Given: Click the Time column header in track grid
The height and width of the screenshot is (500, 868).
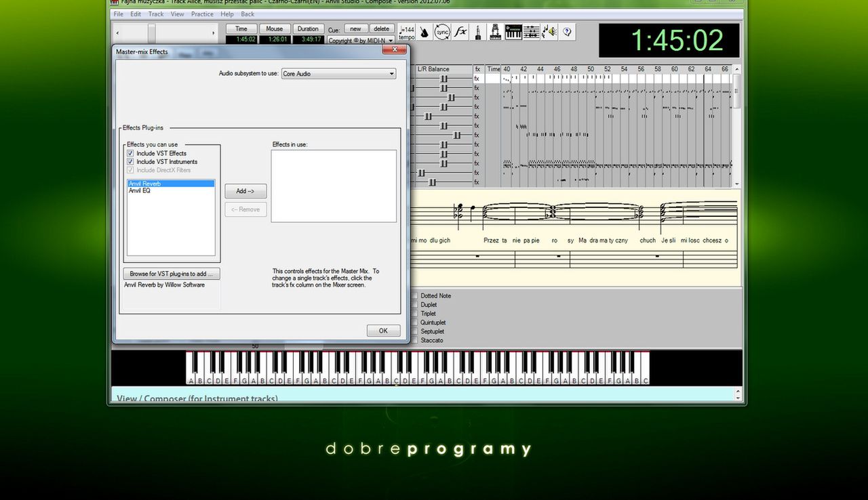Looking at the screenshot, I should 493,69.
